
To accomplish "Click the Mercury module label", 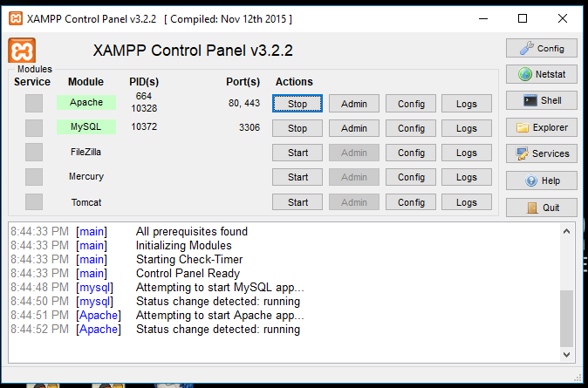I will [86, 176].
